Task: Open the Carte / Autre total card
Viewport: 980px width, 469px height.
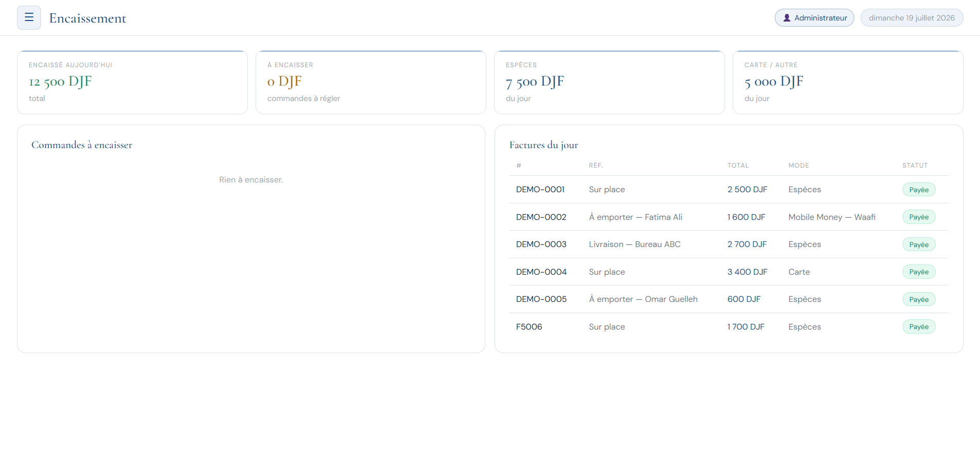Action: click(x=848, y=83)
